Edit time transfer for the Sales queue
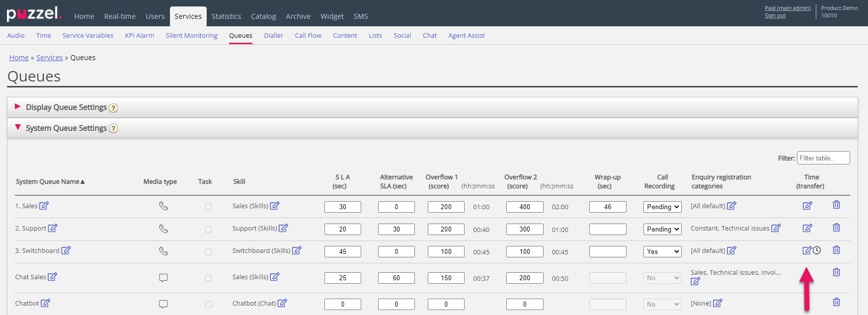Viewport: 868px width, 315px height. point(807,206)
